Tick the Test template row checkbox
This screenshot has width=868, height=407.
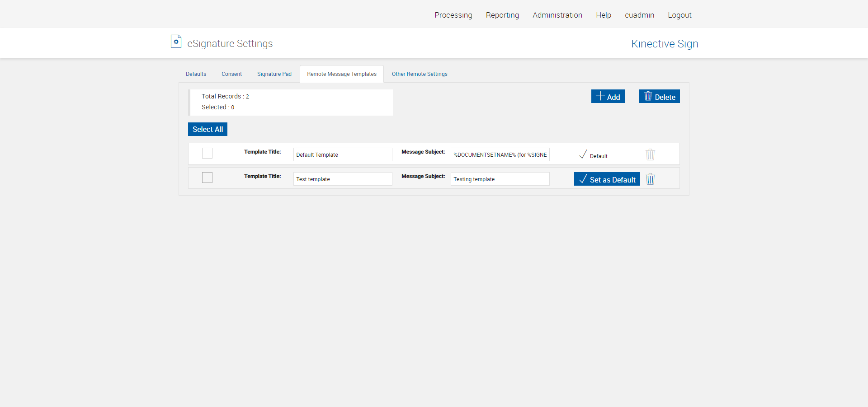[207, 178]
